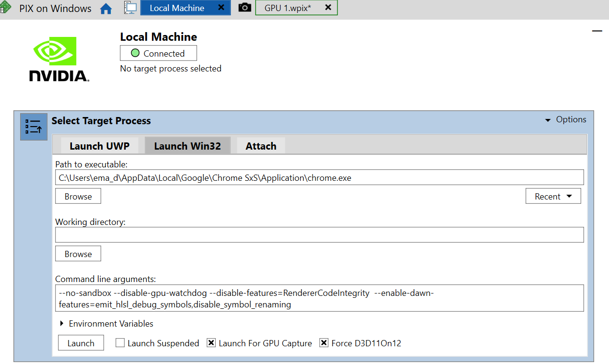Open the Recent executables dropdown
Image resolution: width=609 pixels, height=364 pixels.
coord(553,196)
